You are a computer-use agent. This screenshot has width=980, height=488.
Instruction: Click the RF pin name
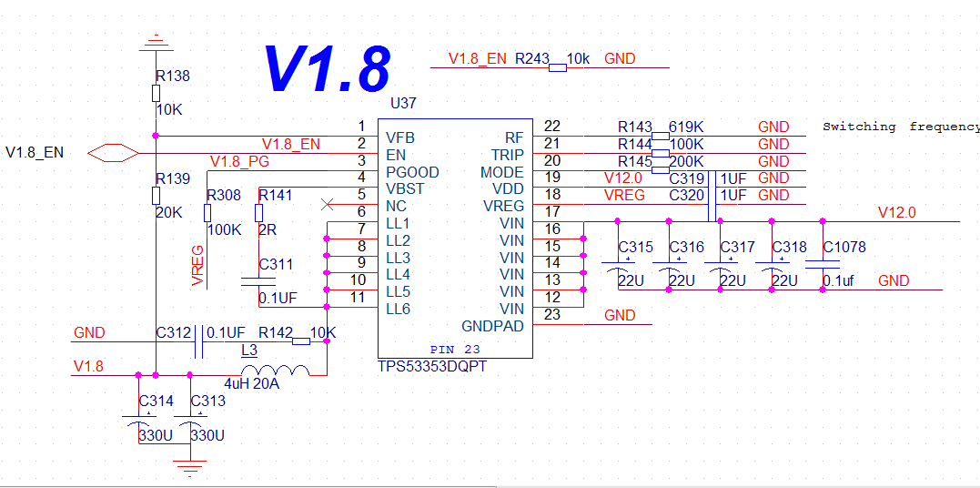tap(515, 137)
